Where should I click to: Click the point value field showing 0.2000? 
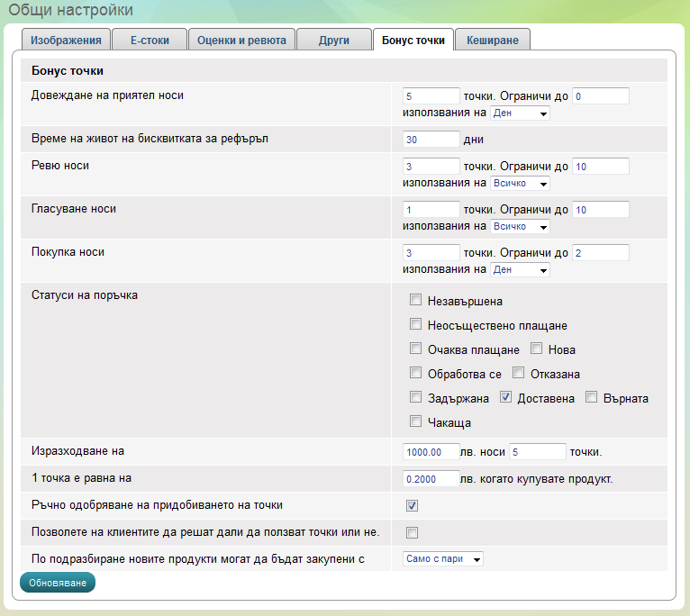431,479
